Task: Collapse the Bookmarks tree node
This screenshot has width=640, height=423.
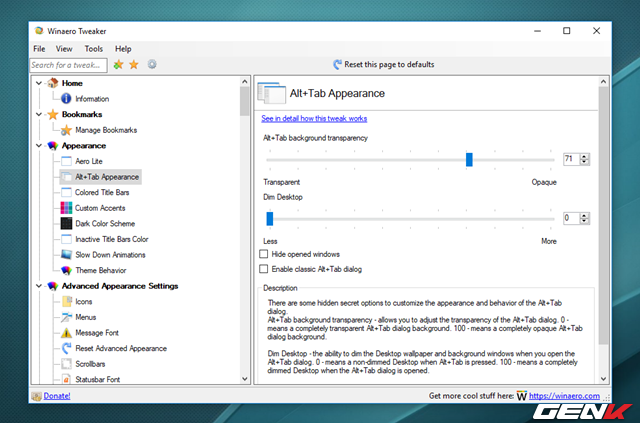Action: click(39, 114)
